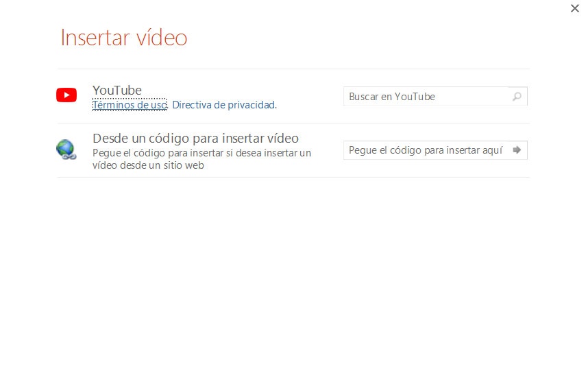Click the 'Insertar vídeo' dialog title
The image size is (588, 367).
coord(124,38)
